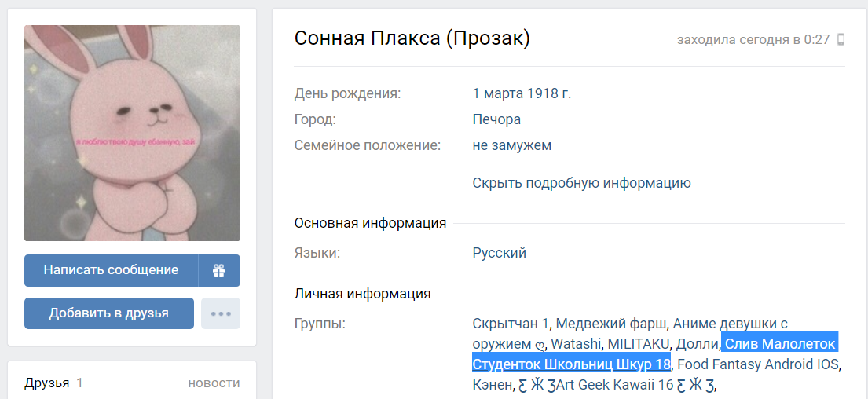Click the gift icon button
The height and width of the screenshot is (399, 868).
[219, 270]
